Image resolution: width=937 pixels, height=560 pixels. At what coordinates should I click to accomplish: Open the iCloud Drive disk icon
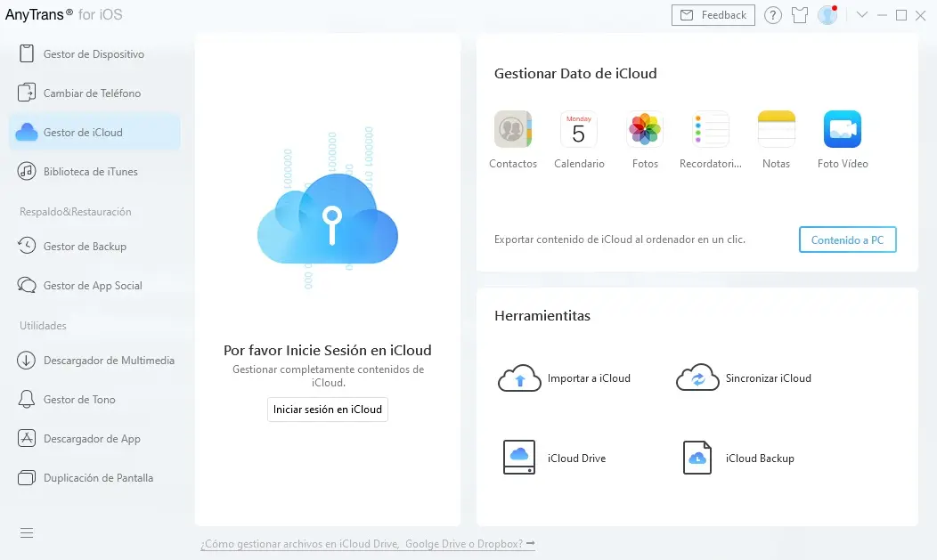pos(518,458)
